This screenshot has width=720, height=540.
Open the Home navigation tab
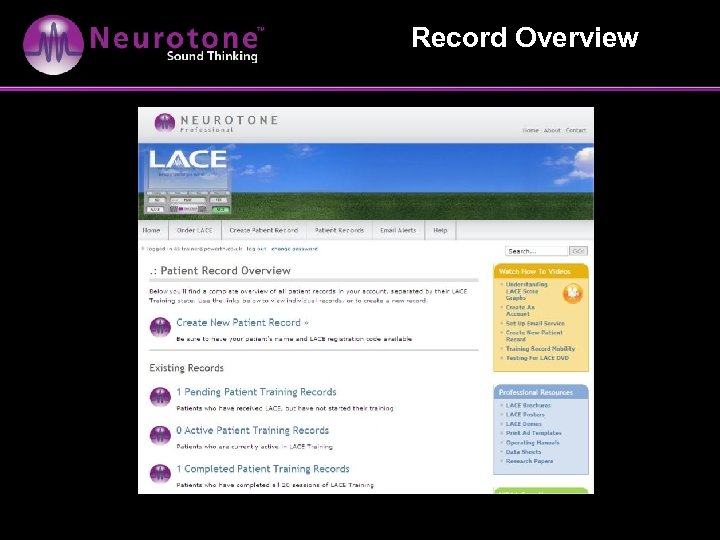point(152,230)
